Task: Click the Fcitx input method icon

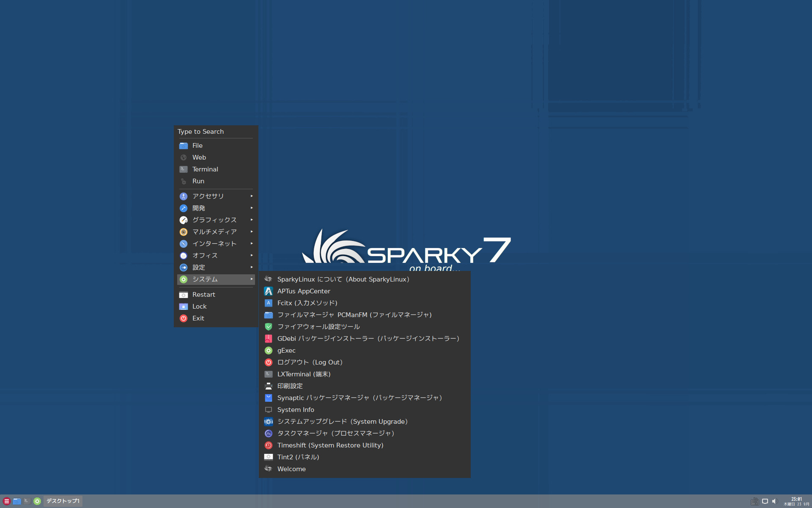Action: coord(269,303)
